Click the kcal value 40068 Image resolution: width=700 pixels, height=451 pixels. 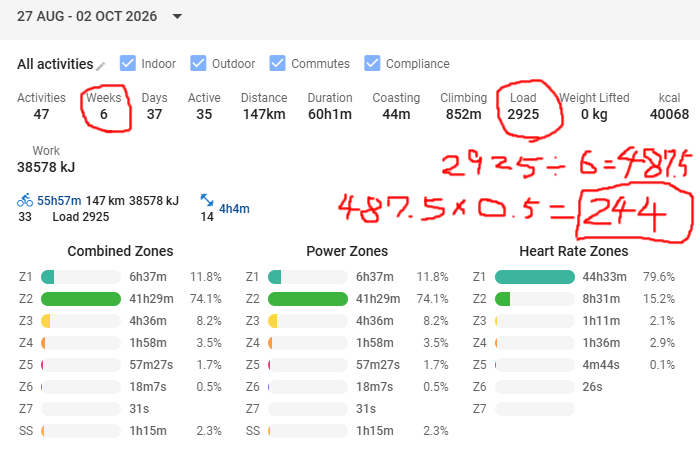coord(669,114)
